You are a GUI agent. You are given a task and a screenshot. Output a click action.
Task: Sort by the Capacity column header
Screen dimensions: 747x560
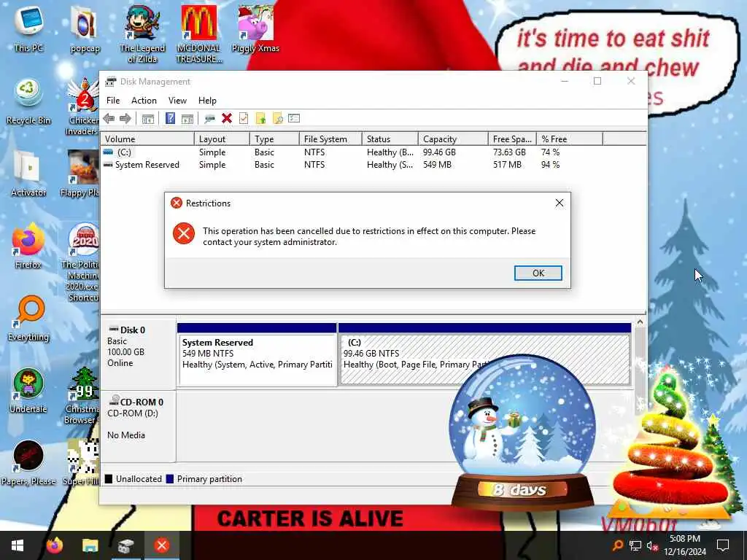(x=453, y=139)
